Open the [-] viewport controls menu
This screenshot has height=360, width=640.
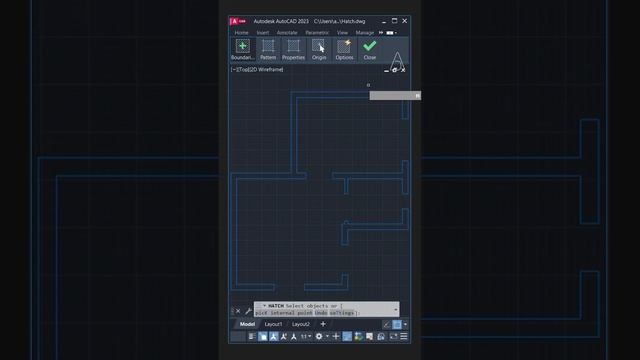tap(234, 70)
